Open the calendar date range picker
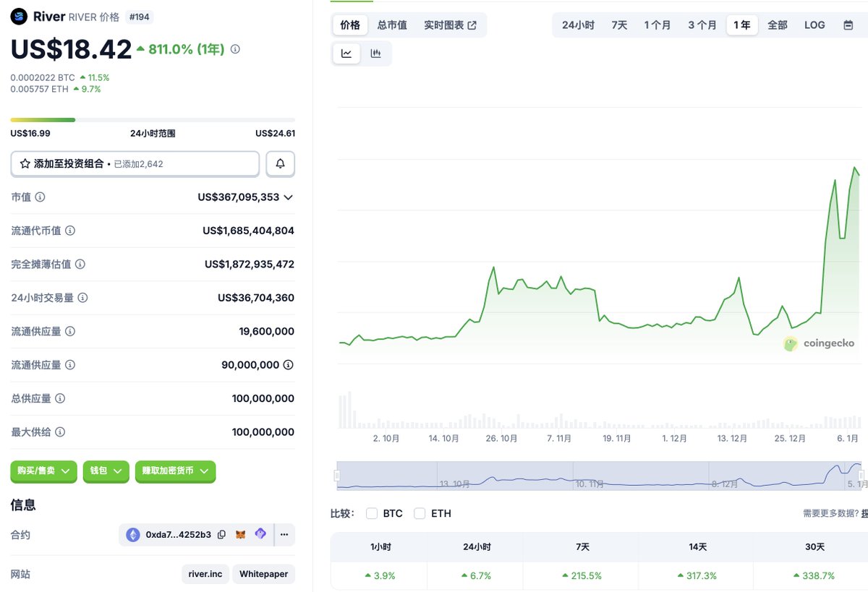This screenshot has width=868, height=592. [848, 25]
